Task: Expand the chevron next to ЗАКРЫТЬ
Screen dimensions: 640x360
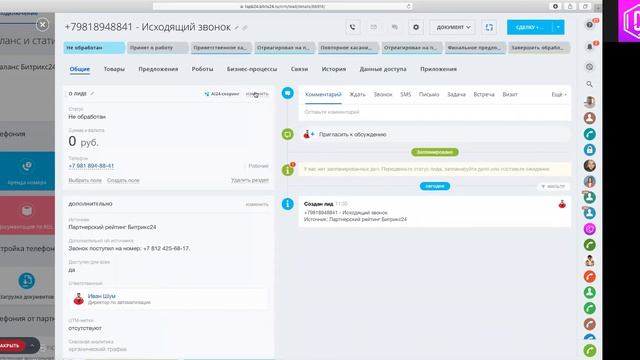Action: click(x=32, y=346)
